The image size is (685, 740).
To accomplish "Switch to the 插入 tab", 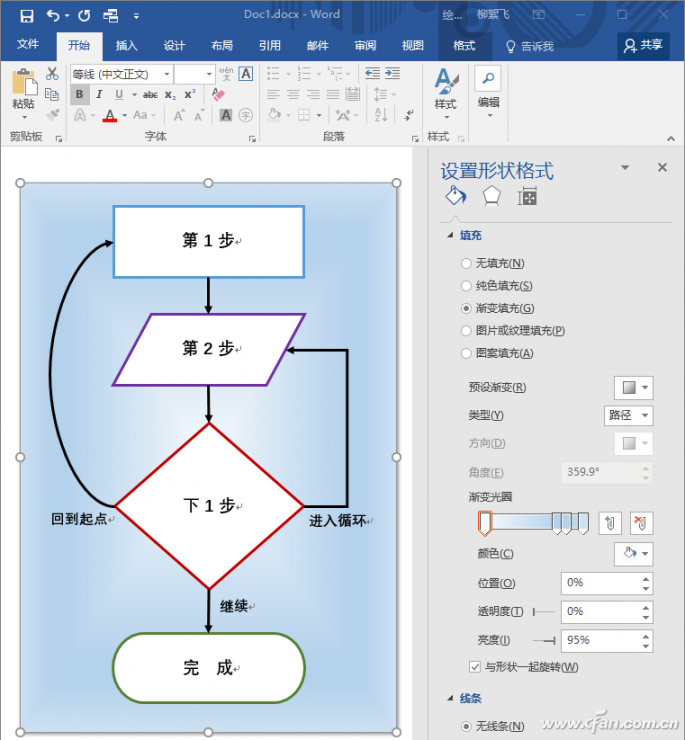I will 127,45.
